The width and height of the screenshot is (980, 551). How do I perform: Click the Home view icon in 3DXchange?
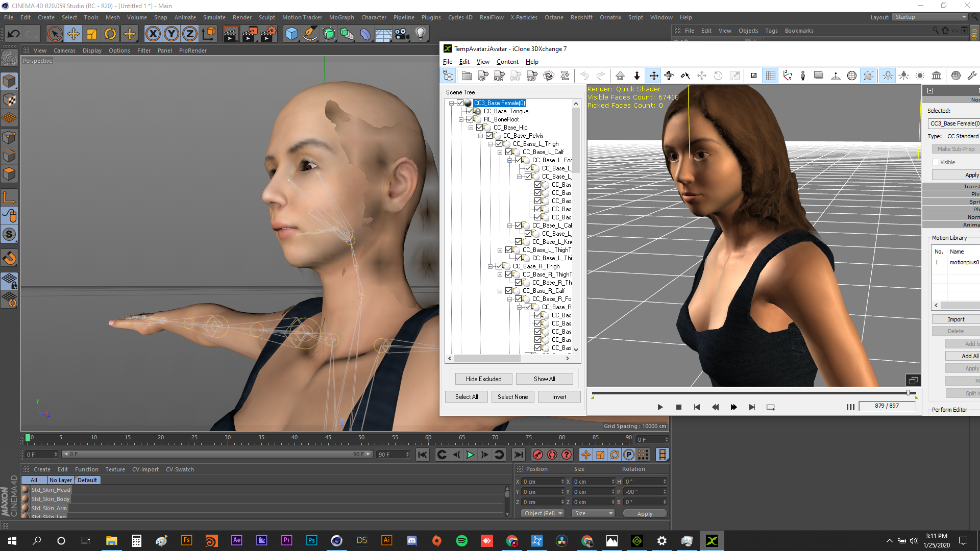tap(620, 76)
